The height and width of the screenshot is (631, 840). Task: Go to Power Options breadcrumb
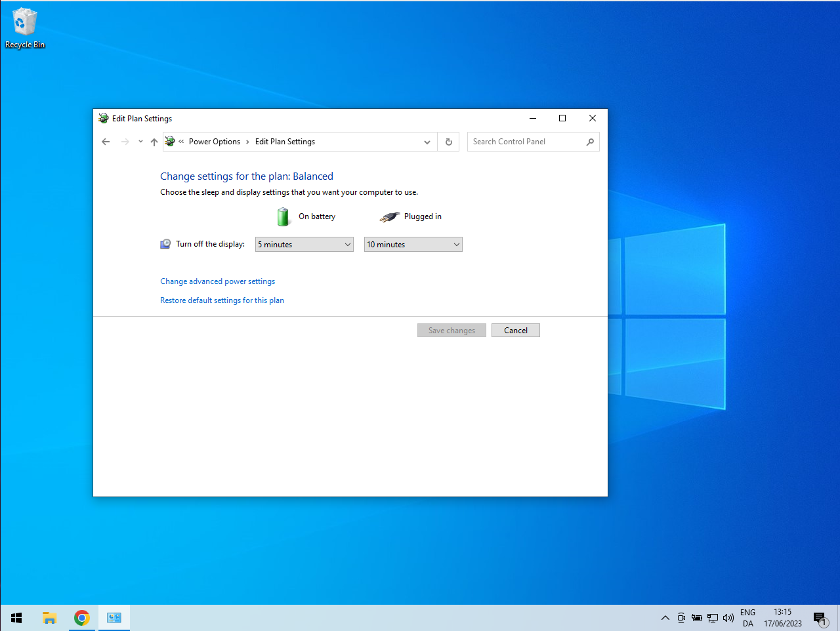[215, 142]
